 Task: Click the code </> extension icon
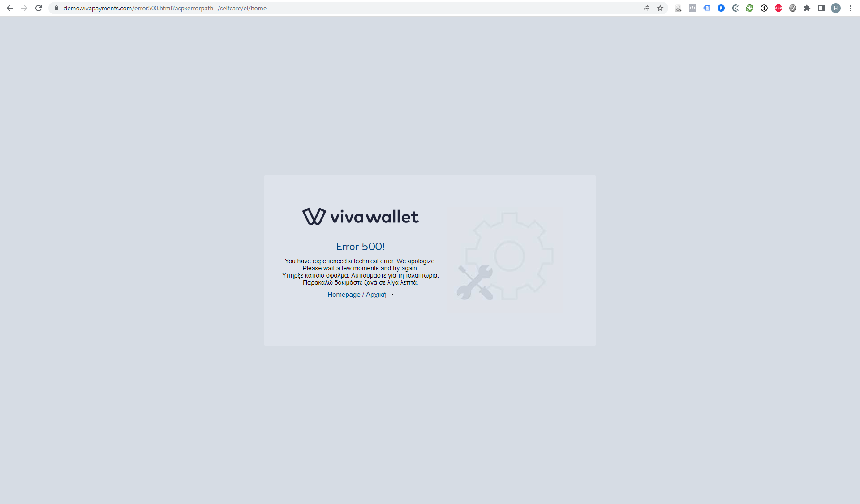point(692,8)
